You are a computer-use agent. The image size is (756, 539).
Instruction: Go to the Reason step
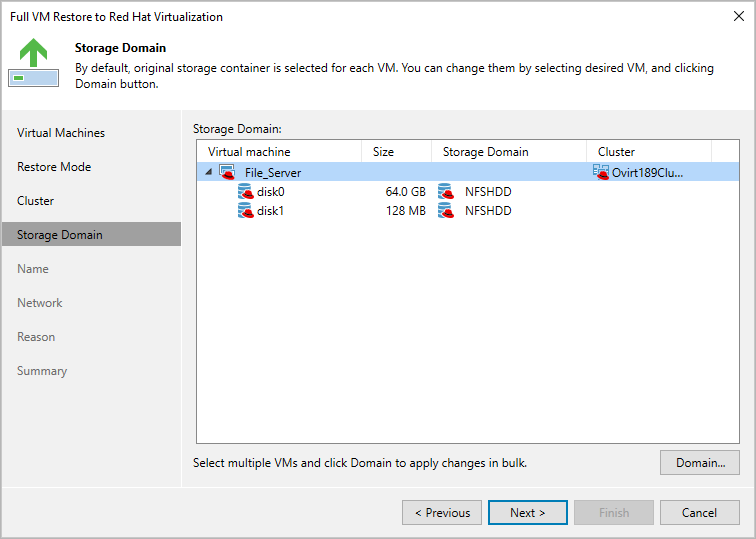[x=36, y=337]
